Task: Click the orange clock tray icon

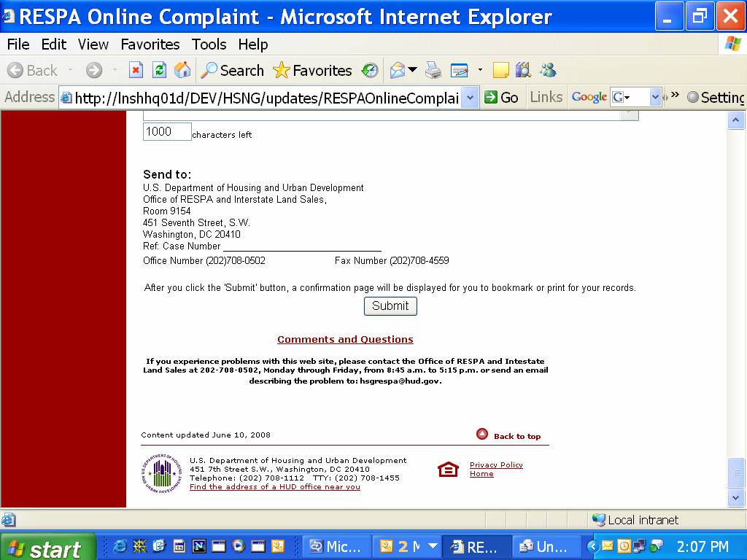Action: tap(624, 546)
